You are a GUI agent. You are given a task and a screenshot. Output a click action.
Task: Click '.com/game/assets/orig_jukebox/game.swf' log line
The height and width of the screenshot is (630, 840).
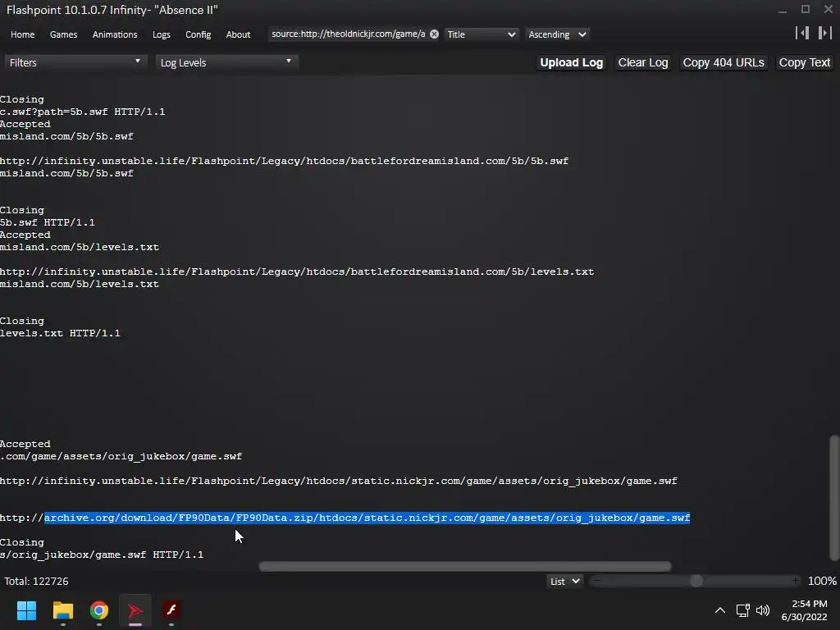coord(121,456)
